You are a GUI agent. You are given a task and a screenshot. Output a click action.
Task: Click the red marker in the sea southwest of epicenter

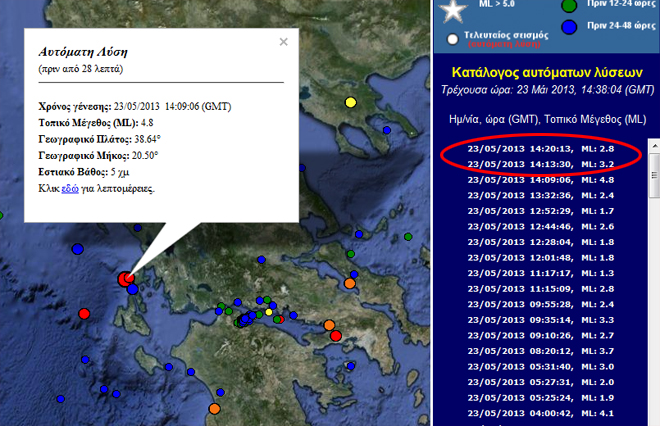[x=84, y=313]
